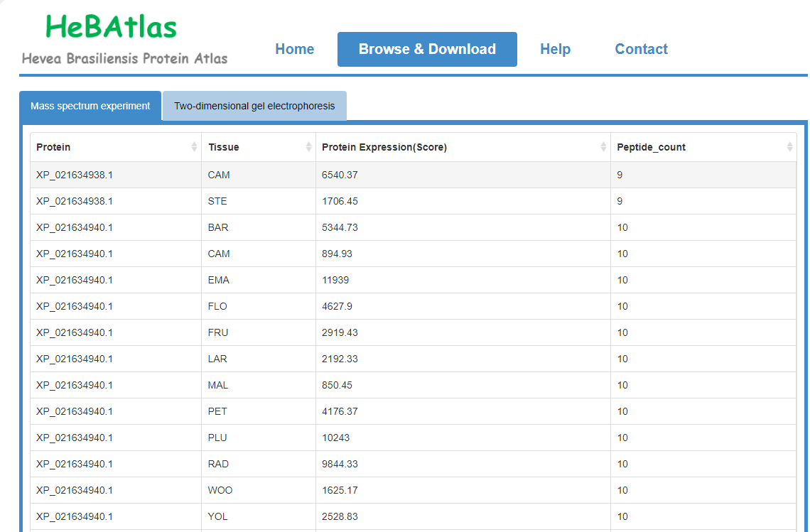
Task: Click peptide count in the WOO row
Action: [x=622, y=490]
